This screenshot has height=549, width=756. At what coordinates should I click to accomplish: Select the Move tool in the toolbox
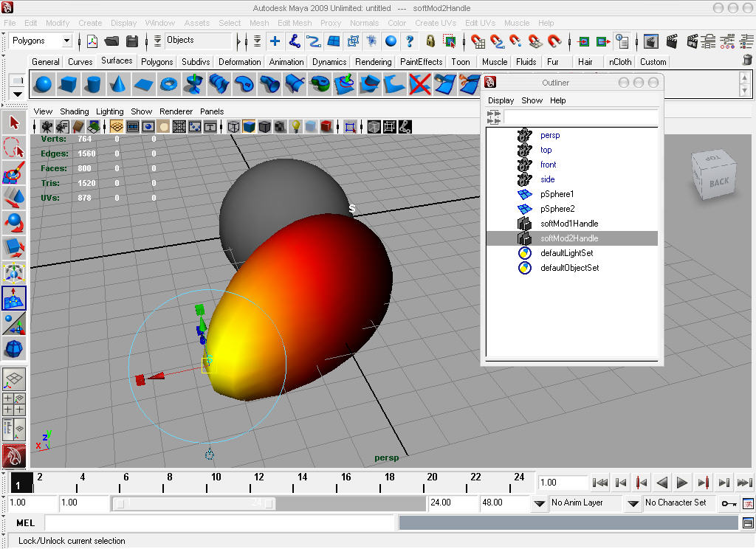click(14, 198)
